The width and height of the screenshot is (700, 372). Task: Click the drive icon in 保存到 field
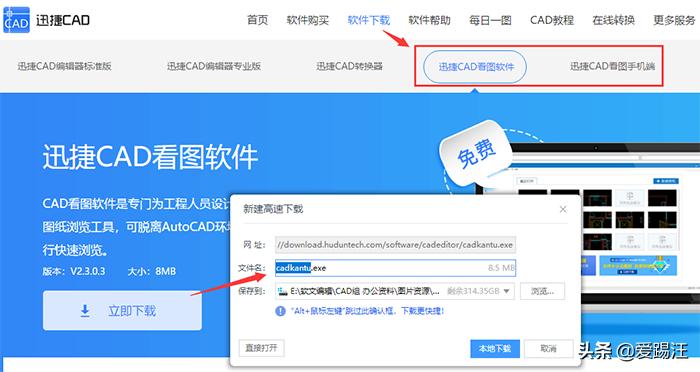(x=282, y=291)
